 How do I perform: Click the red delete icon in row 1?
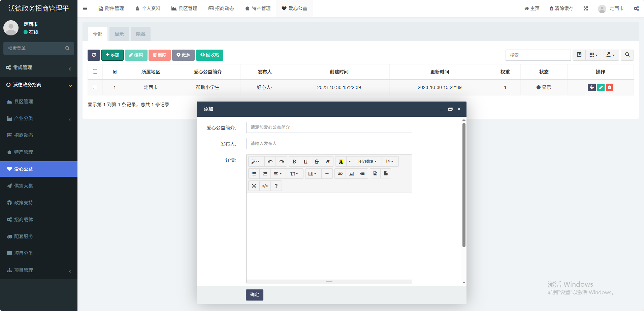609,87
